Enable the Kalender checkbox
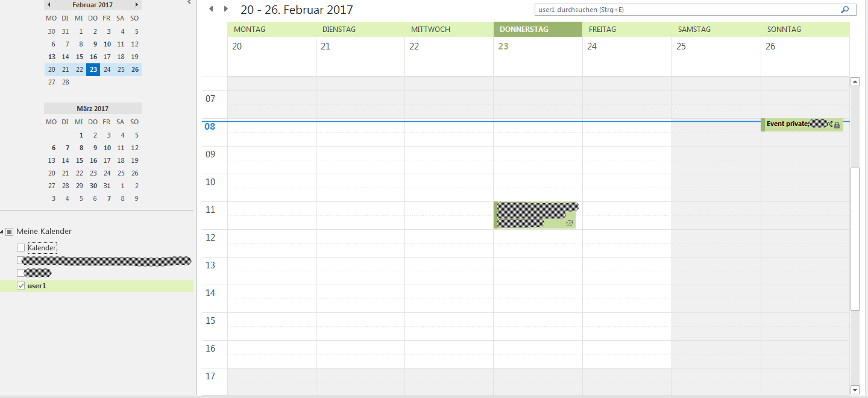 [x=21, y=248]
